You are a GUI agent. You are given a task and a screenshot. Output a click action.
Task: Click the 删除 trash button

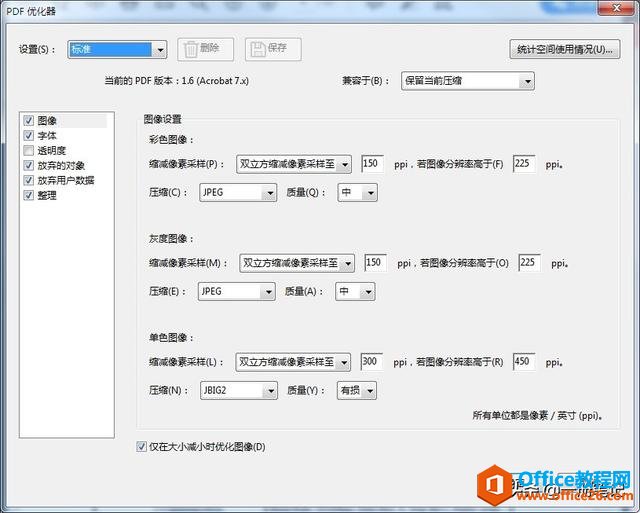[205, 49]
